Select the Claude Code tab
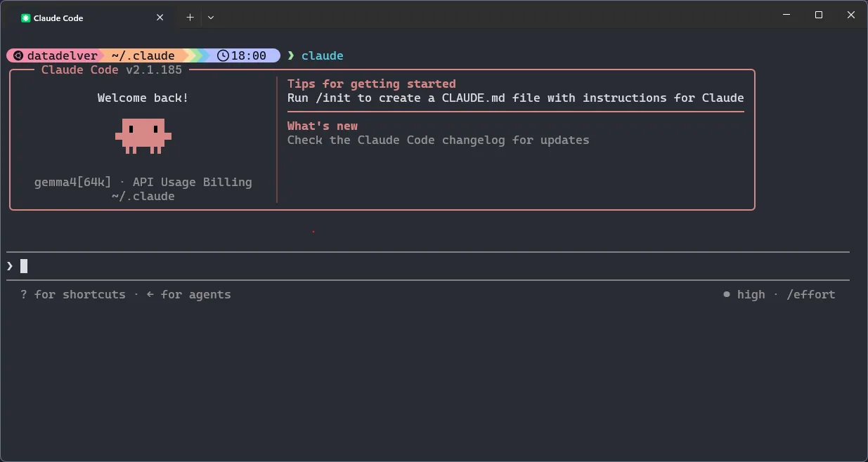 point(93,18)
